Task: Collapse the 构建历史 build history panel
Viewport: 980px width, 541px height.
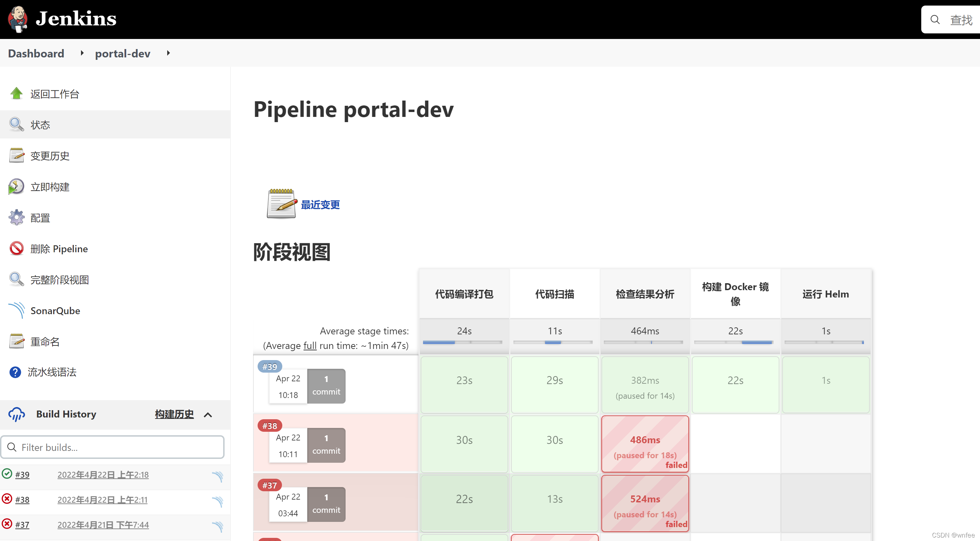Action: click(x=208, y=415)
